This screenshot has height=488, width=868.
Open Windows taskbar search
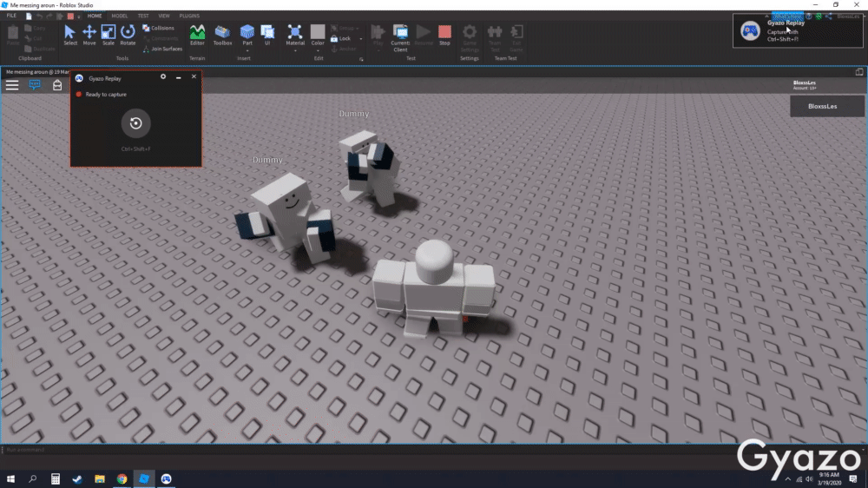(33, 478)
